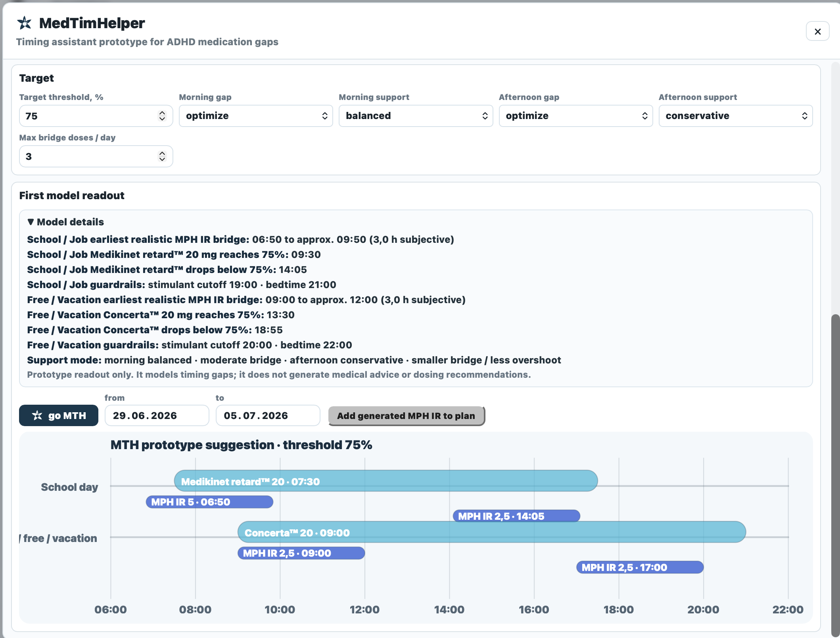This screenshot has height=638, width=840.
Task: Click the 12:00 axis label
Action: [364, 609]
